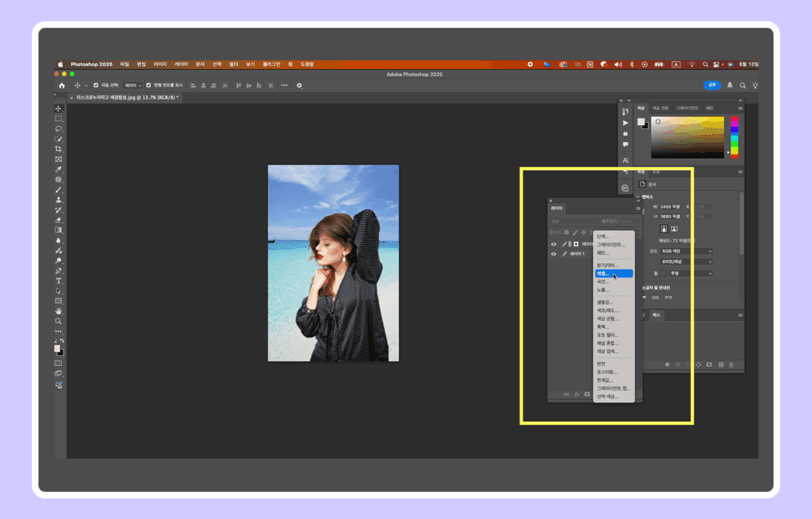Screen dimensions: 812x519
Task: Expand the 8비트/채널 bit depth dropdown
Action: click(x=687, y=261)
